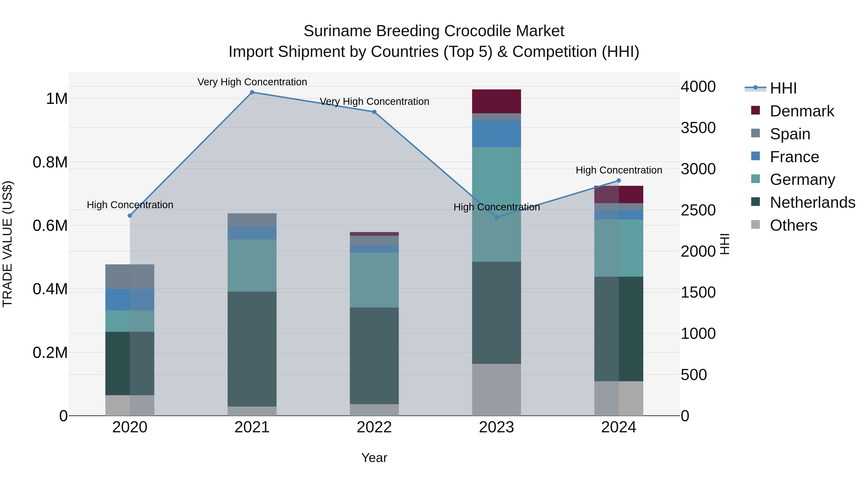The width and height of the screenshot is (868, 488).
Task: Click the Others gray legend swatch
Action: (755, 224)
